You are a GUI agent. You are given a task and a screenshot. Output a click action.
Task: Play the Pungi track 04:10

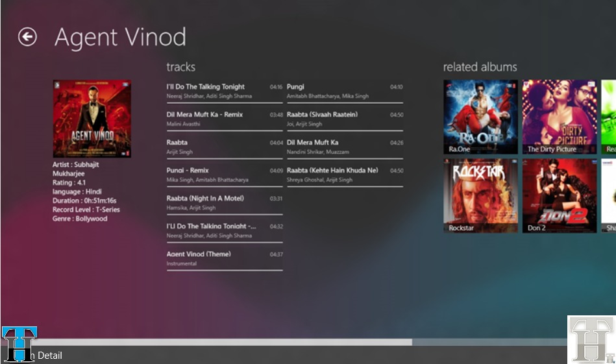tap(345, 91)
